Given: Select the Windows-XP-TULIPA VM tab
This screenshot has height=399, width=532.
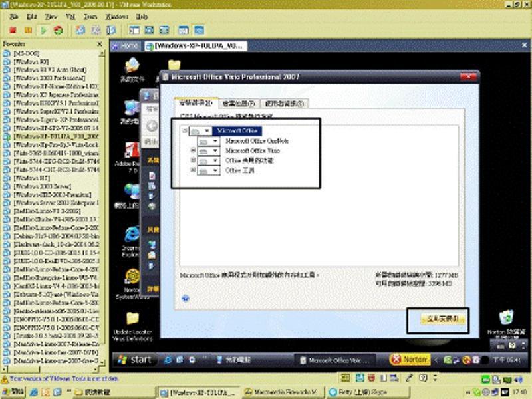Looking at the screenshot, I should pyautogui.click(x=195, y=45).
